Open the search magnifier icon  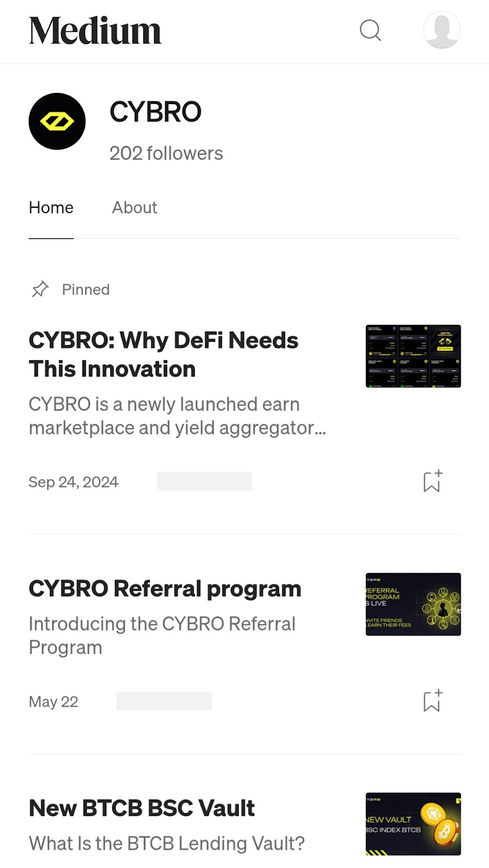click(371, 30)
